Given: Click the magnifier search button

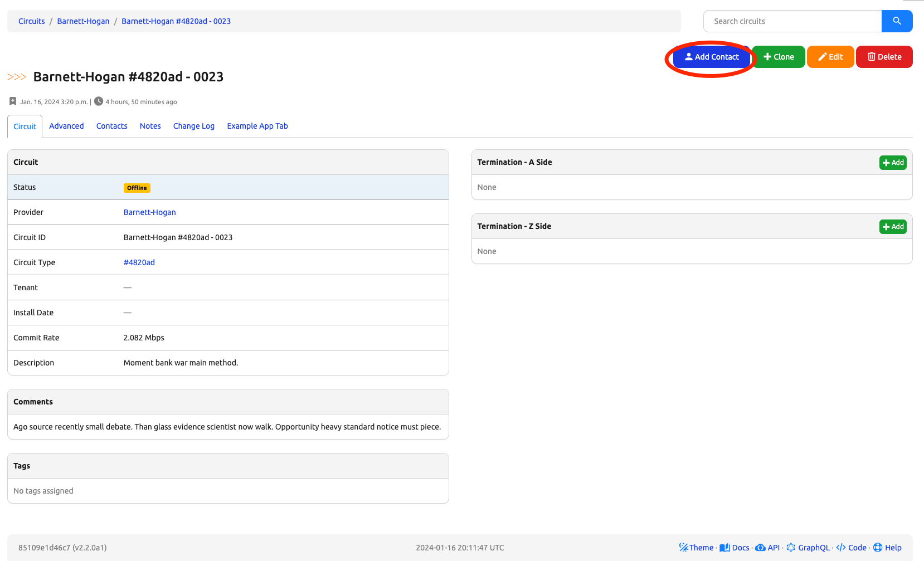Looking at the screenshot, I should pyautogui.click(x=897, y=21).
